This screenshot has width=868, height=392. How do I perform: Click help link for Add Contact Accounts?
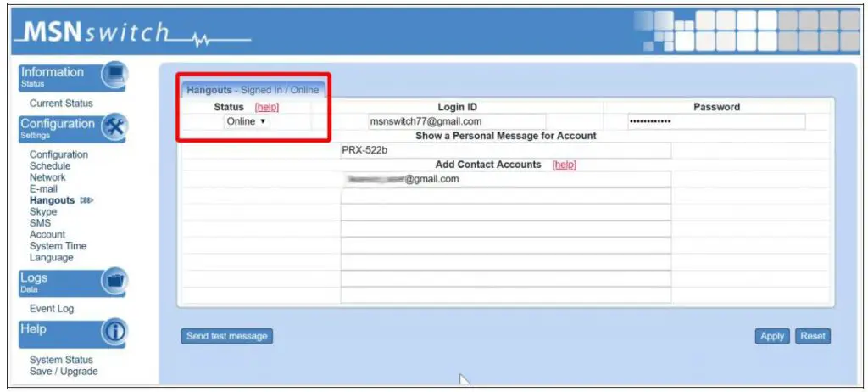point(564,165)
